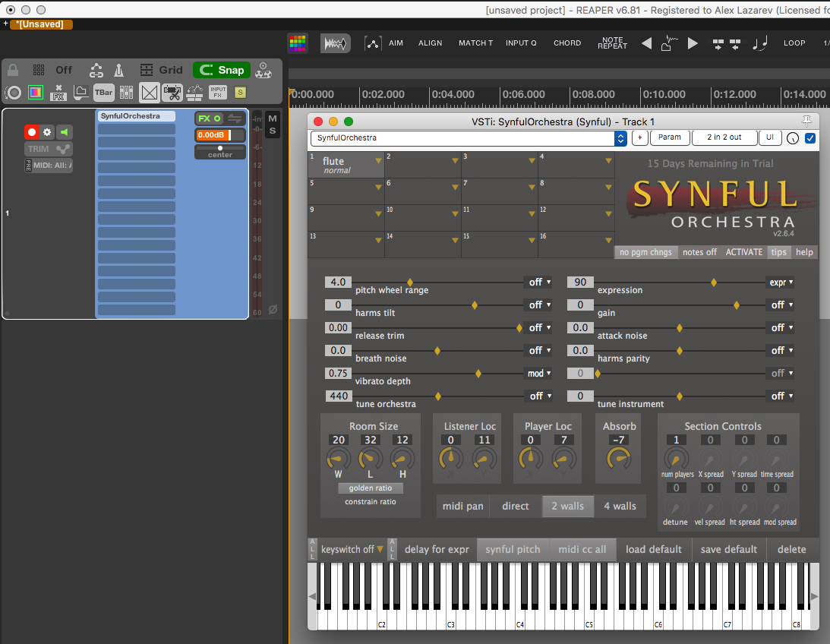Click the padlock lock icon
The width and height of the screenshot is (830, 644).
point(13,70)
